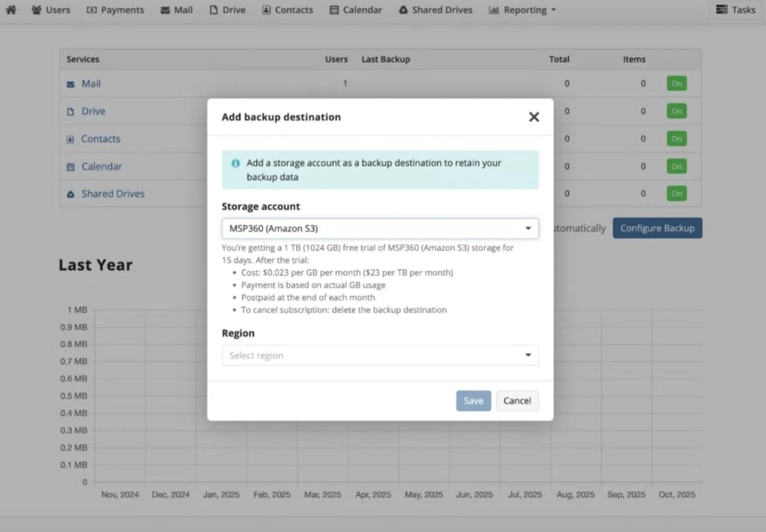Click the Storage account field label
Screen dimensions: 766x532
pyautogui.click(x=261, y=207)
